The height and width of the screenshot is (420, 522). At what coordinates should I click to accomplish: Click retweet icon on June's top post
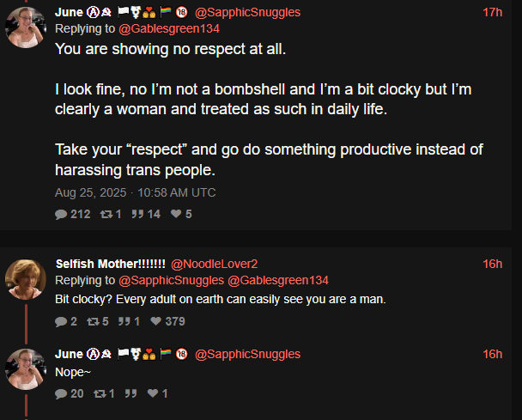[106, 214]
